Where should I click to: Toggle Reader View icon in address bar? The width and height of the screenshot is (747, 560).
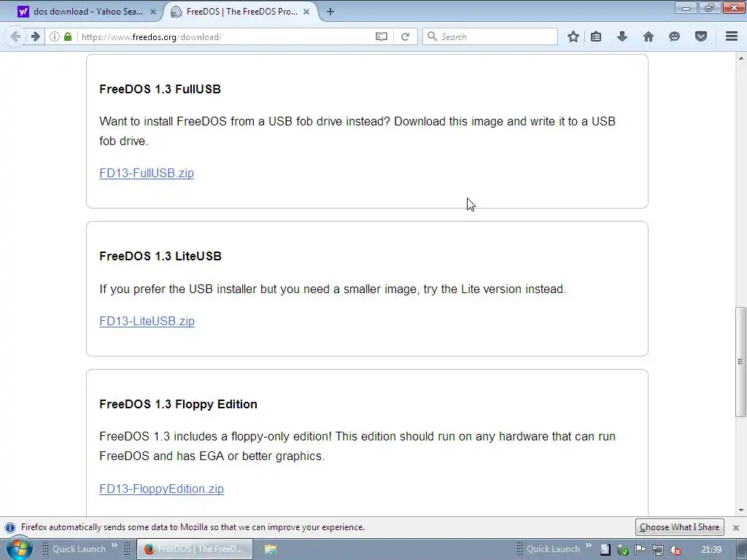pos(382,36)
